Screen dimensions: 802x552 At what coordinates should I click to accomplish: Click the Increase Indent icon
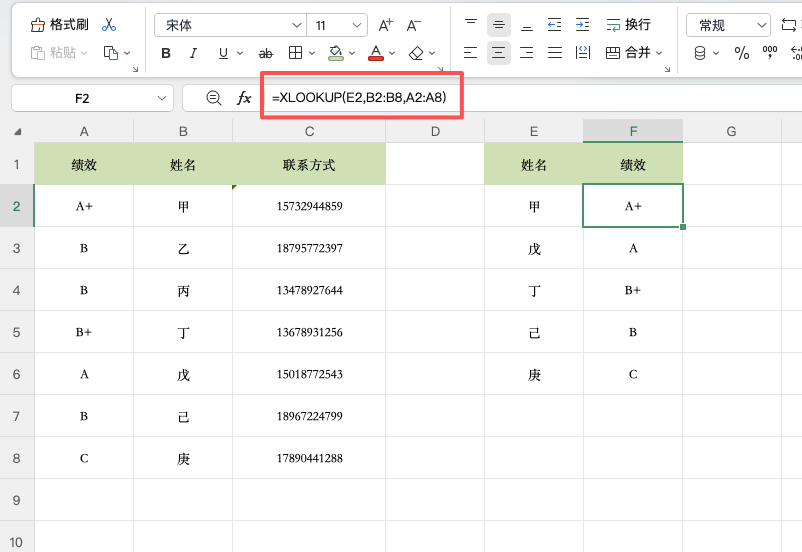583,25
